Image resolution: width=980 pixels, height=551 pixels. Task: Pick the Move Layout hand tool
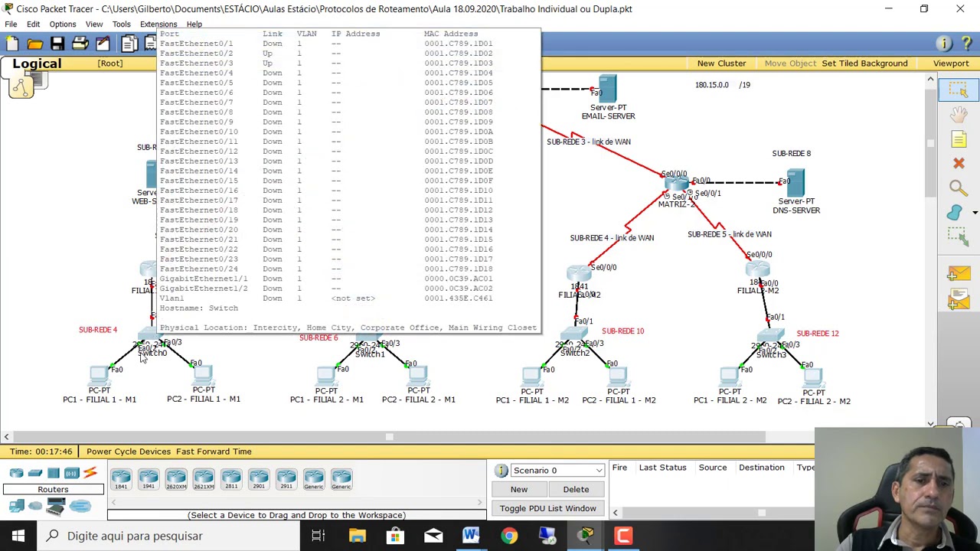958,115
